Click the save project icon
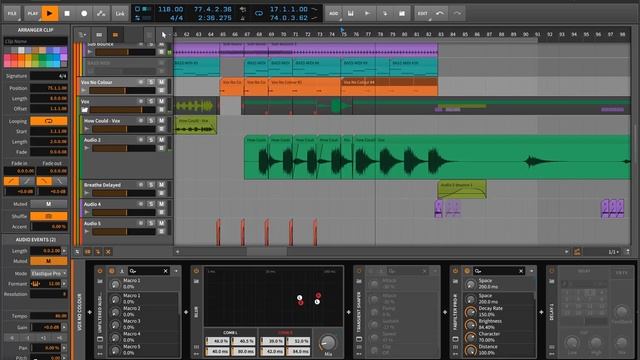640x360 pixels. coord(351,13)
